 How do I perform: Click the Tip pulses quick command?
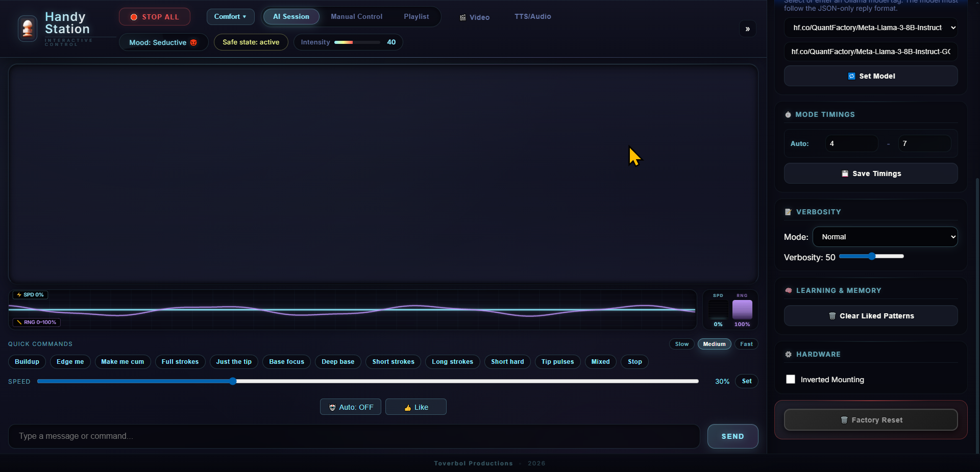coord(557,362)
